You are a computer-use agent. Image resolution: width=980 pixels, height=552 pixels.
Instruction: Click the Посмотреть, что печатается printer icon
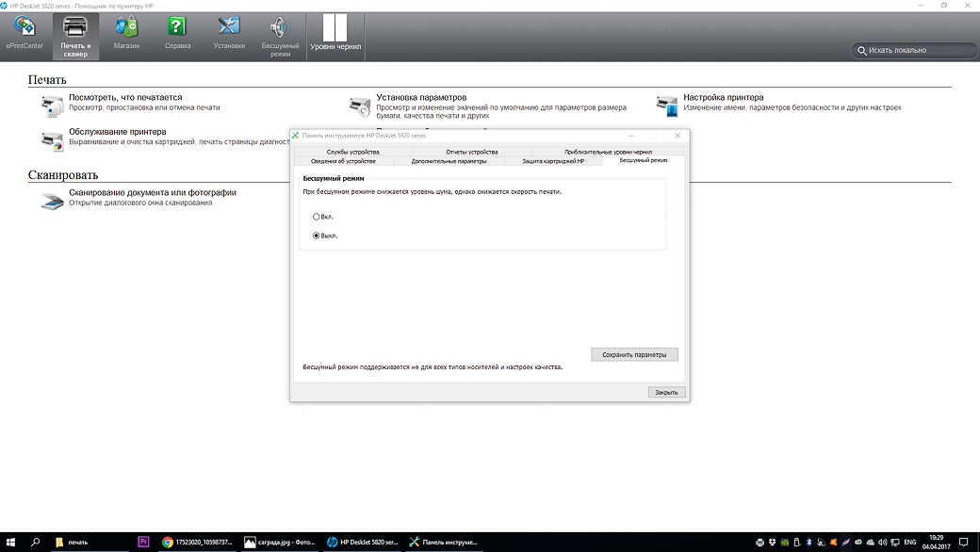[x=52, y=106]
